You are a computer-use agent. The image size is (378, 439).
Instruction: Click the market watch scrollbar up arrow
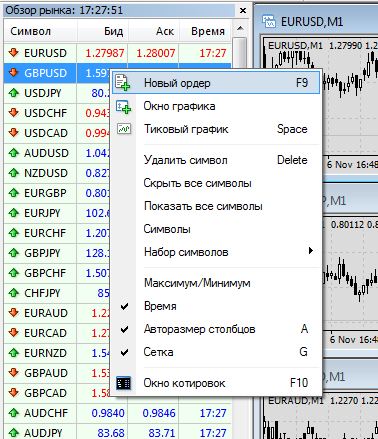pos(240,29)
